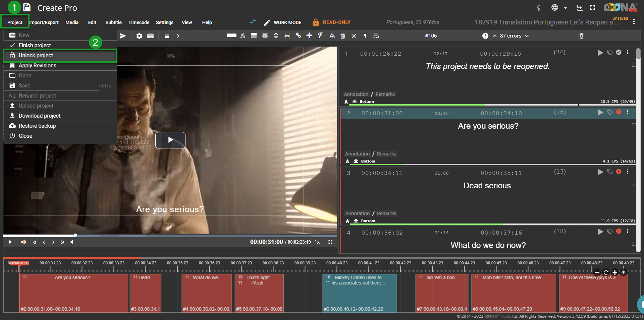Click Download project option
The height and width of the screenshot is (320, 644).
tap(40, 116)
